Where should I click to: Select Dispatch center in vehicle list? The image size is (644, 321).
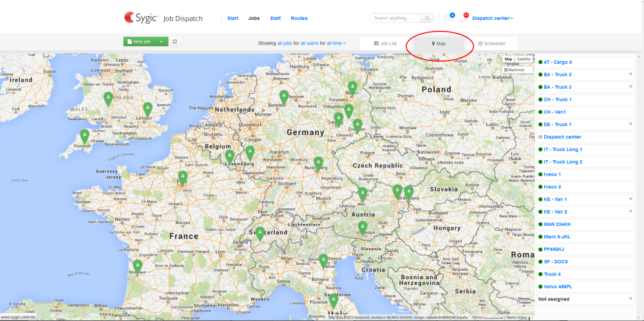pos(585,136)
